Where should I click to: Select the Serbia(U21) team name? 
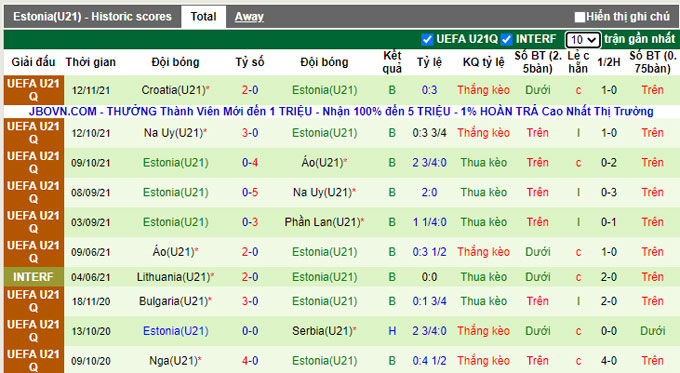[x=322, y=331]
